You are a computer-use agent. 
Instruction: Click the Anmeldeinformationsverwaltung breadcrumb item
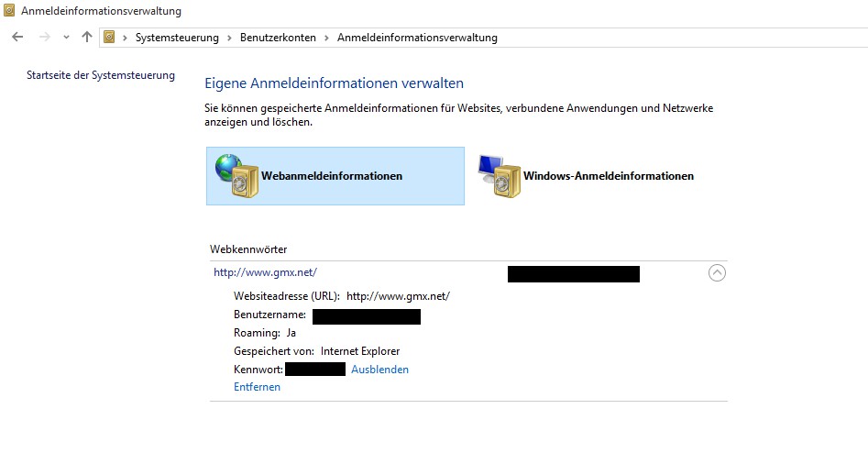coord(417,38)
